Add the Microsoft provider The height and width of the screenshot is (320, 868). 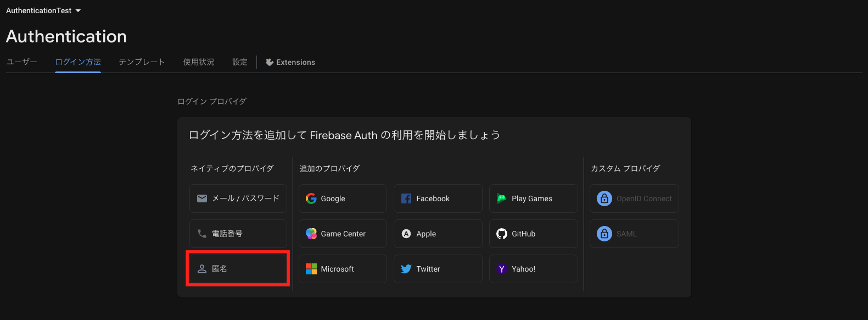343,269
